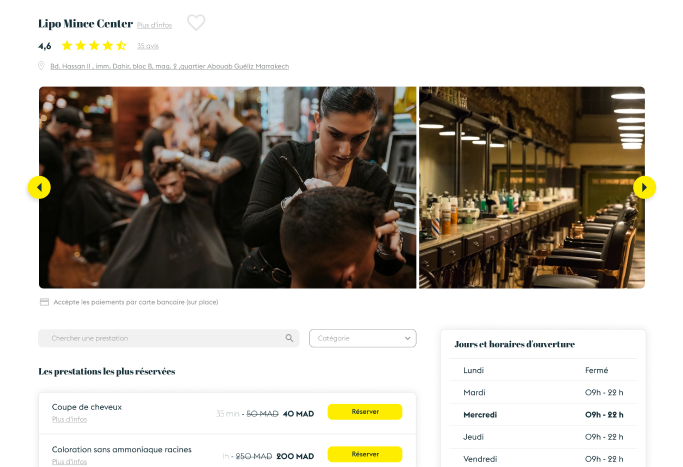Open the salon chairs interior photo

coord(532,187)
